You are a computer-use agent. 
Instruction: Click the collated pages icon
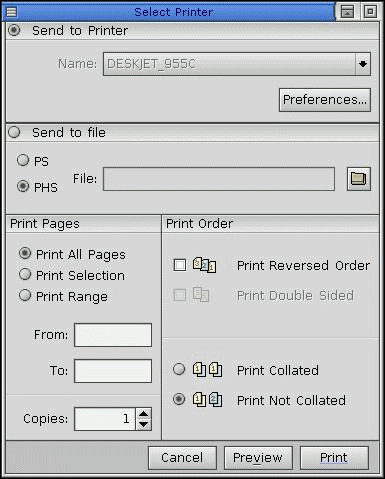click(207, 370)
